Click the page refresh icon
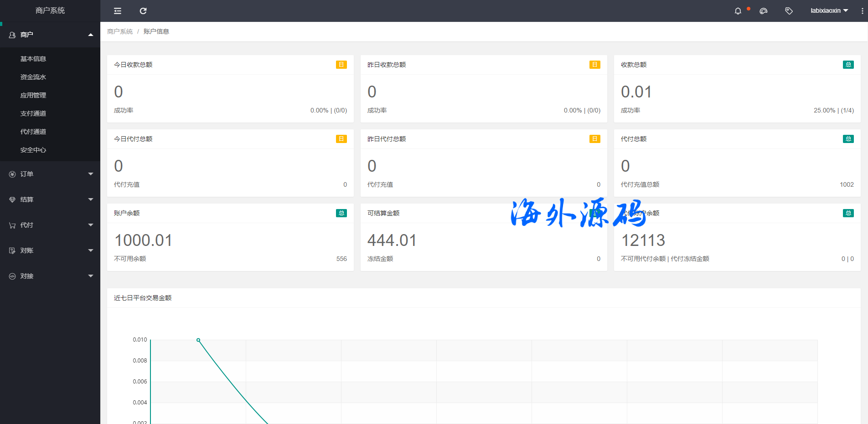This screenshot has height=424, width=868. click(143, 11)
